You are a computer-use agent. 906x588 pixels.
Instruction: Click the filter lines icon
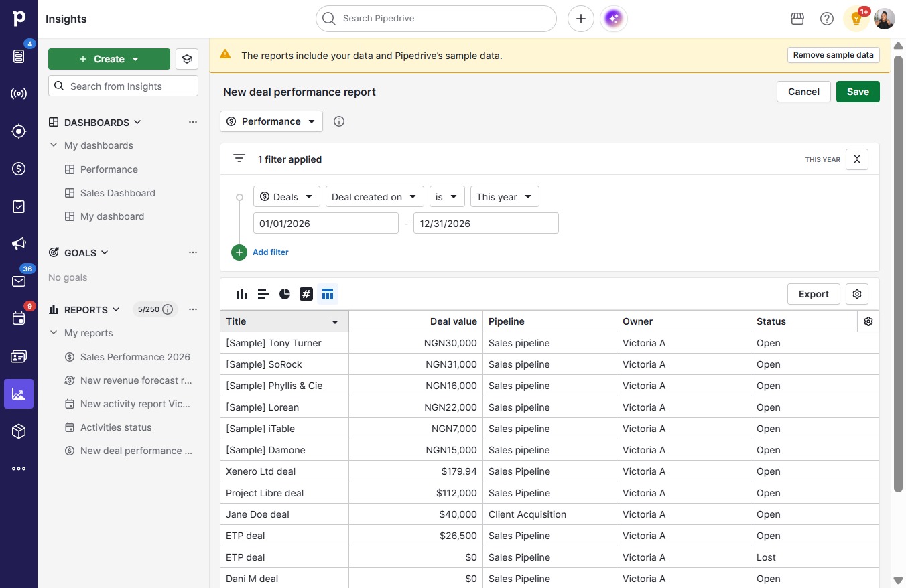239,159
